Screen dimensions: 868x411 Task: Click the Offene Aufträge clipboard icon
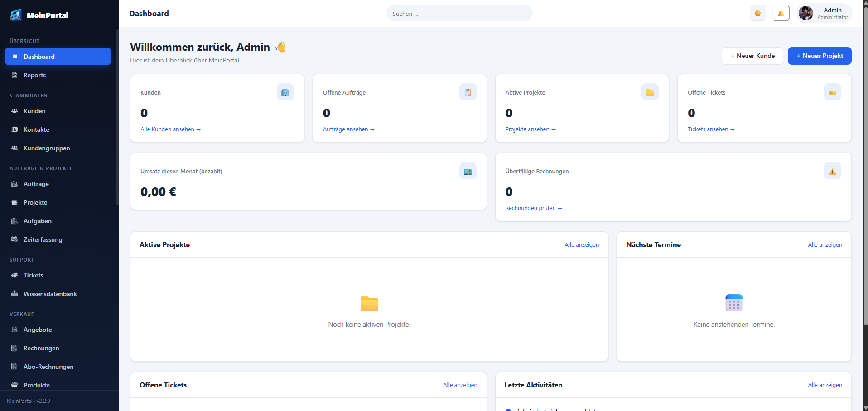[x=468, y=92]
